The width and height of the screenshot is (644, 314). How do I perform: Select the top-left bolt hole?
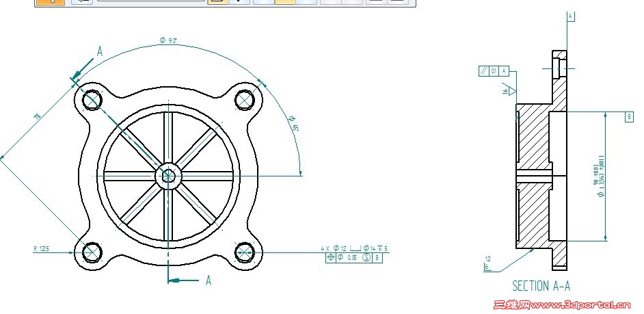tap(92, 100)
